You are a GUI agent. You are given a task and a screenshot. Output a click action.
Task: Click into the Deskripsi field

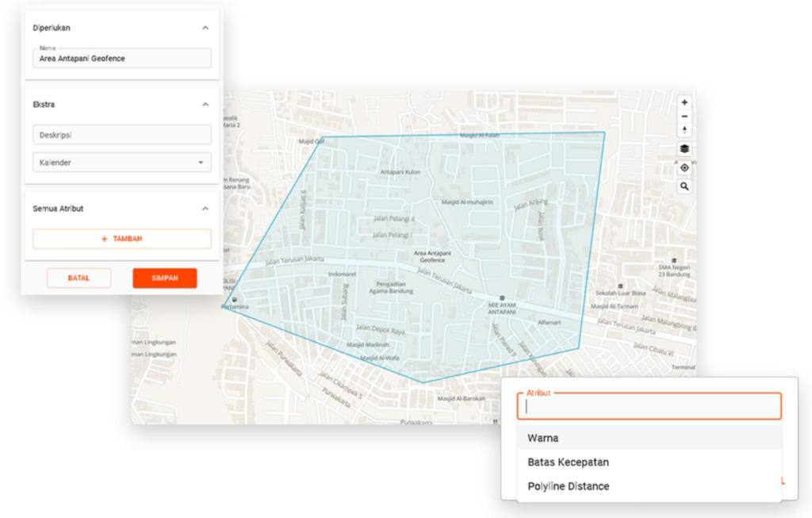click(x=122, y=135)
